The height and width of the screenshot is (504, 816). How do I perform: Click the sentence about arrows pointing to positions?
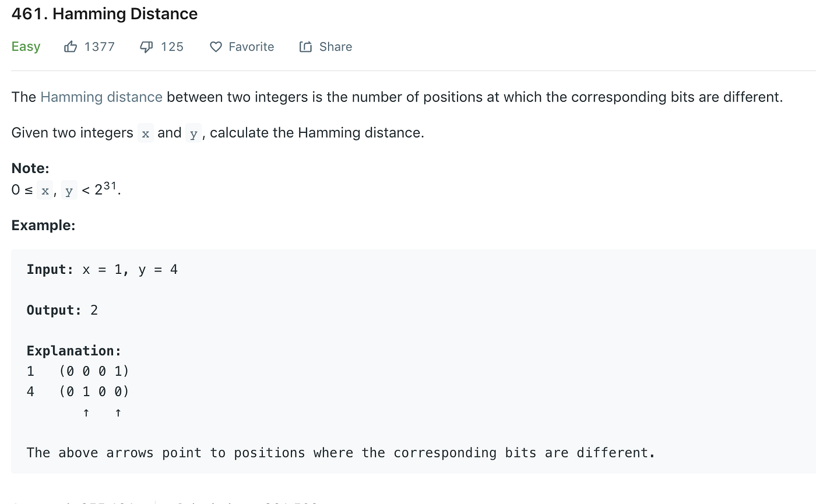(x=341, y=453)
